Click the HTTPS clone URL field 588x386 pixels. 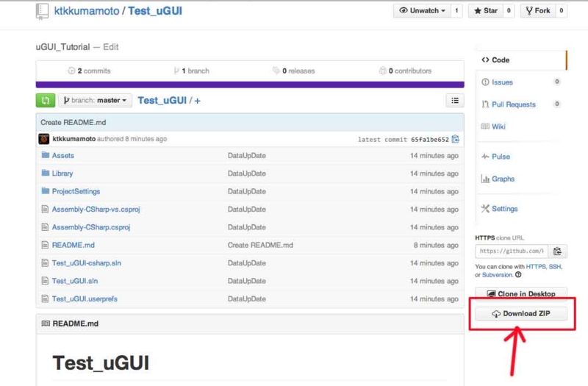[512, 251]
